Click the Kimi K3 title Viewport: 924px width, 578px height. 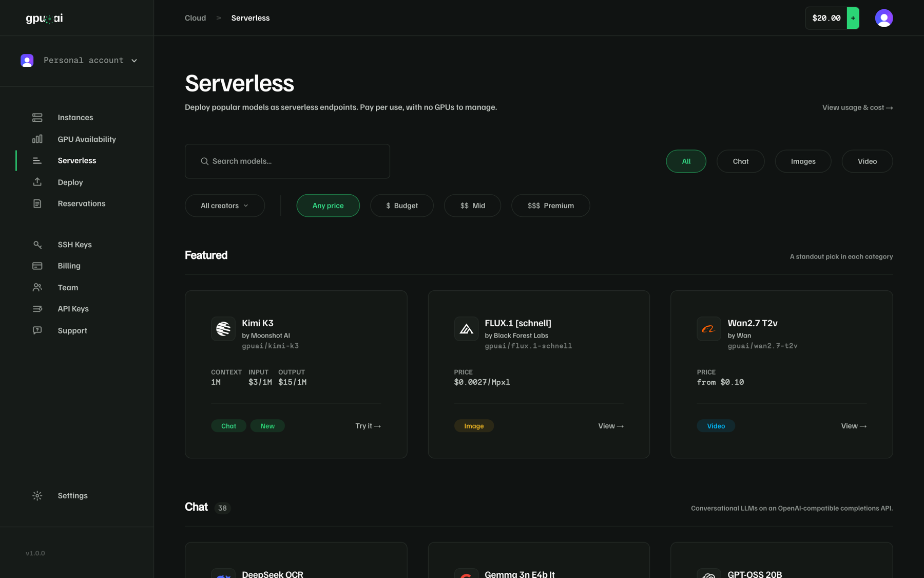(258, 323)
